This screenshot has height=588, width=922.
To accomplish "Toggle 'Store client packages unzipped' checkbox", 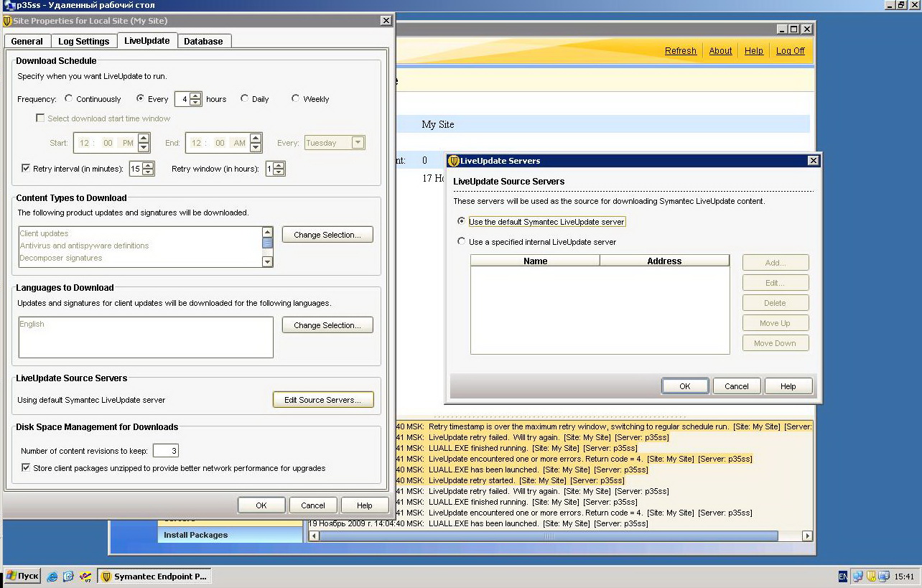I will (26, 468).
